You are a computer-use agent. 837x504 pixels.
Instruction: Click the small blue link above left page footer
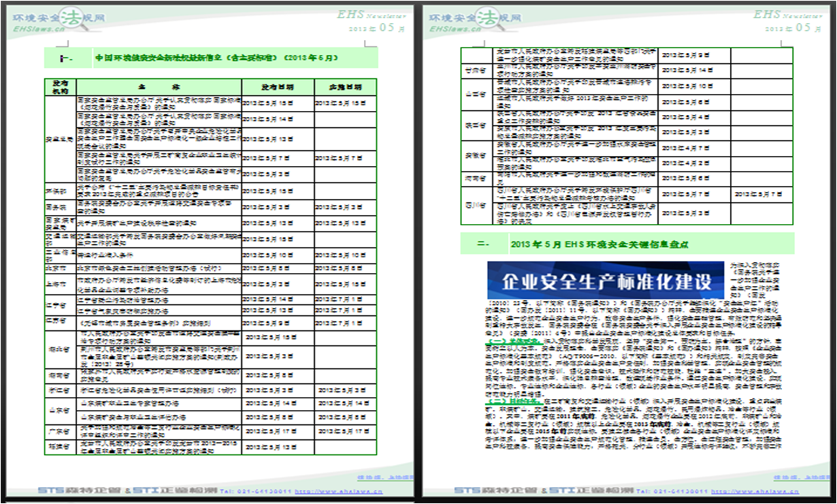coord(385,477)
